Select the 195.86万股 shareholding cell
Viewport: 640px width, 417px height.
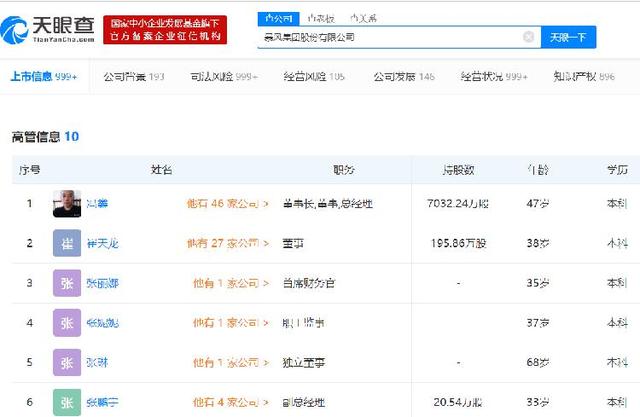coord(458,243)
